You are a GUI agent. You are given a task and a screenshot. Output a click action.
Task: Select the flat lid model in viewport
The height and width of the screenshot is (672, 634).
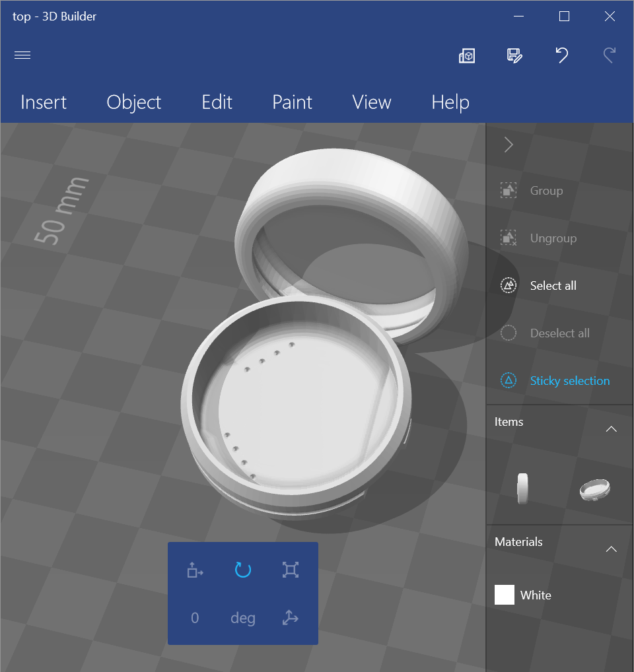(x=296, y=407)
